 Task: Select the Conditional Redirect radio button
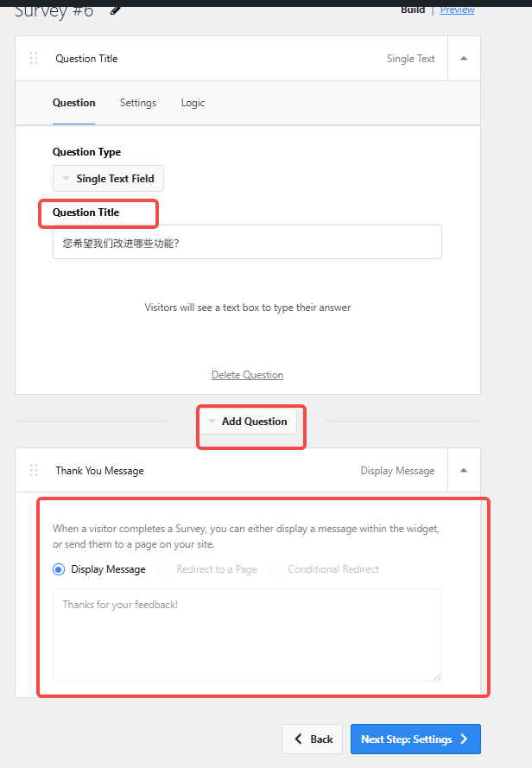(275, 569)
